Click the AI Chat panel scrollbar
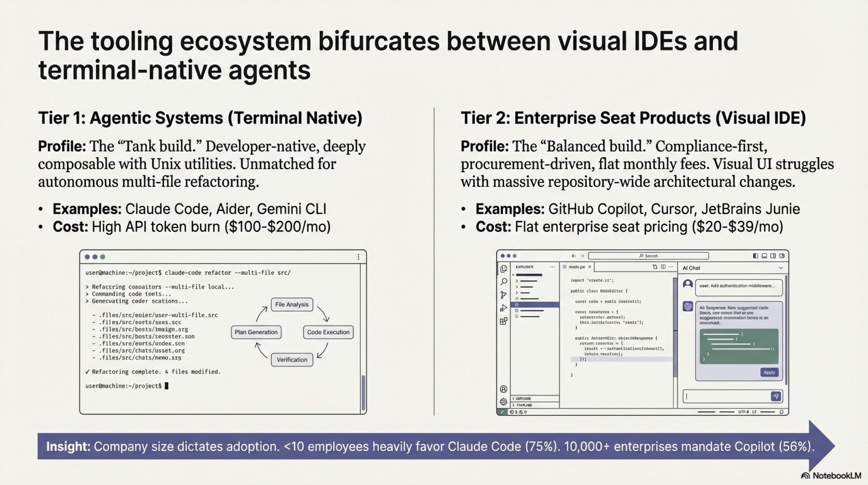The width and height of the screenshot is (868, 485). point(786,330)
